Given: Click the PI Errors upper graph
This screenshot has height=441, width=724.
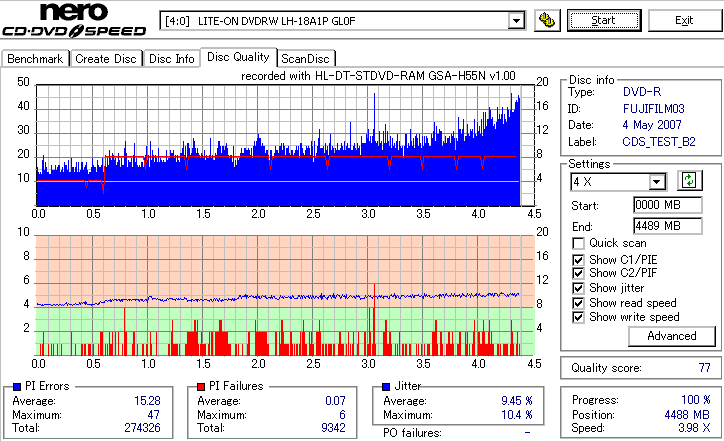Looking at the screenshot, I should [285, 145].
